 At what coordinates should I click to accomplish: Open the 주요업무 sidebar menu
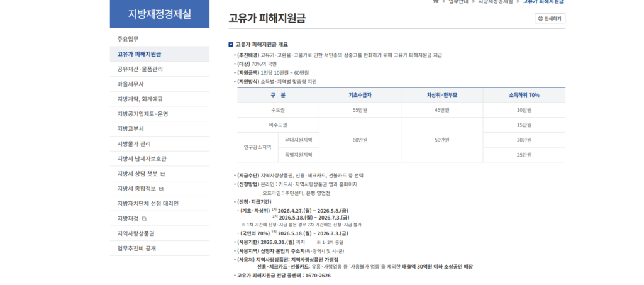[159, 40]
